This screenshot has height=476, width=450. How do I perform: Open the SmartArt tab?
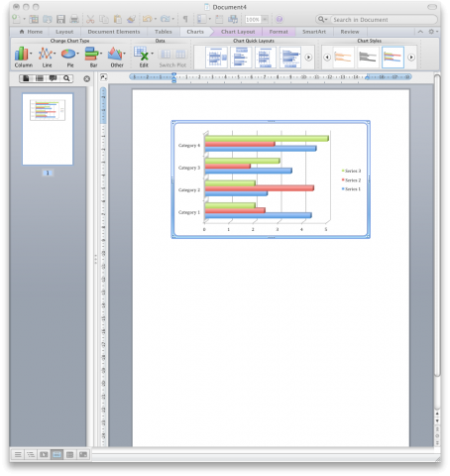[314, 32]
